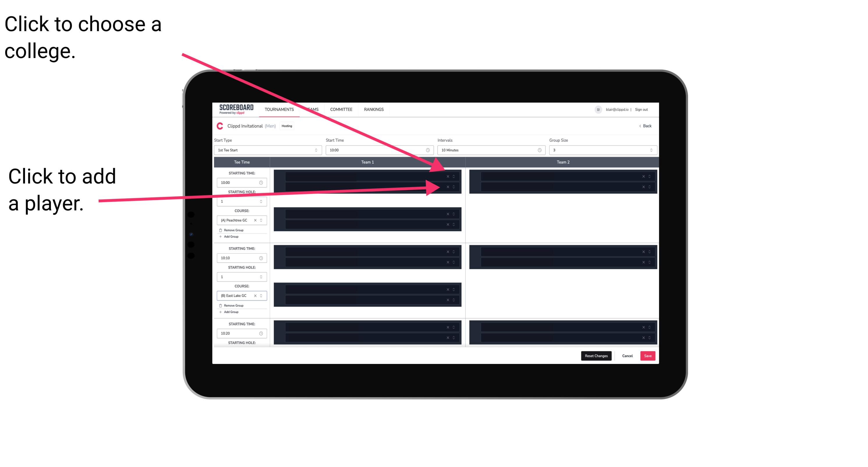Click the Starting Hole stepper for 10:00 group
The width and height of the screenshot is (868, 467).
coord(262,202)
